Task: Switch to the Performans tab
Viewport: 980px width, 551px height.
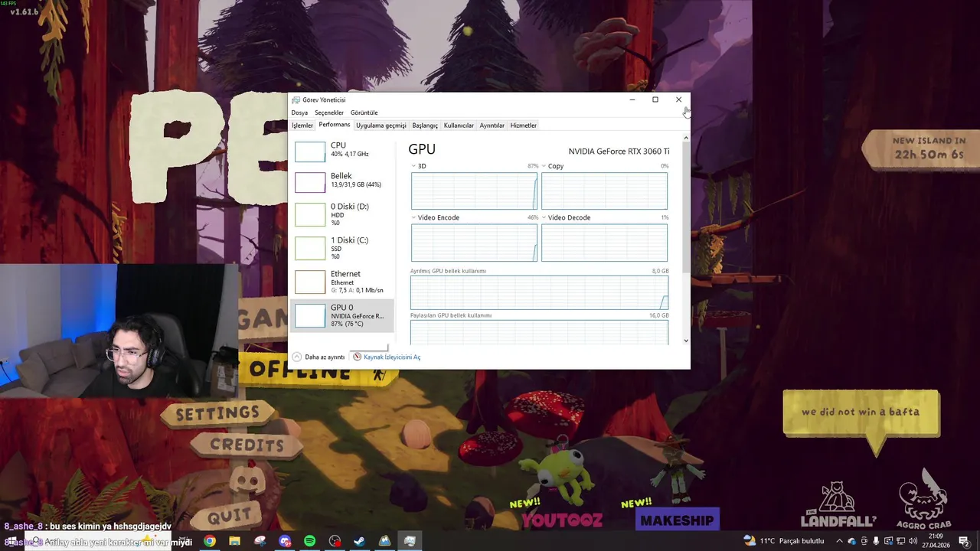Action: click(x=335, y=125)
